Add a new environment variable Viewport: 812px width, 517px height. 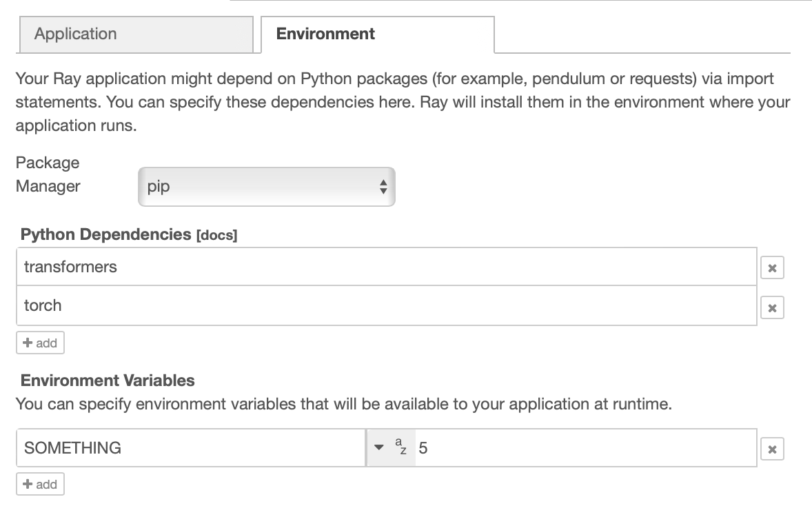tap(40, 484)
